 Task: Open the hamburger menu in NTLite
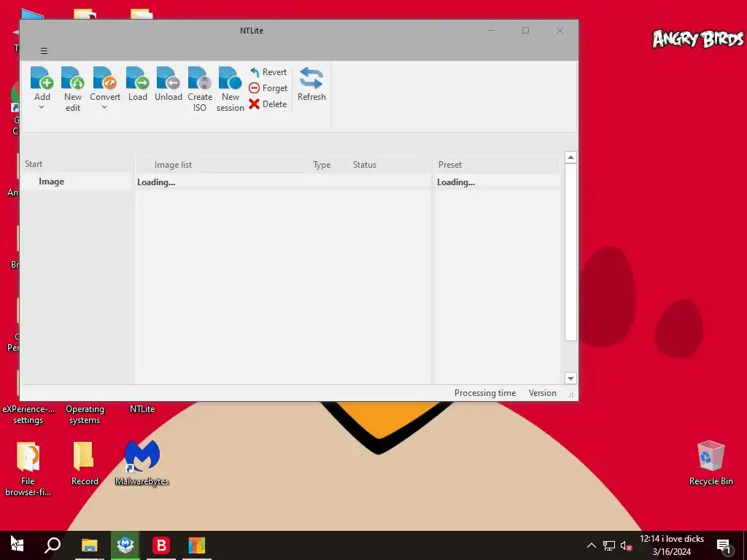(x=44, y=51)
